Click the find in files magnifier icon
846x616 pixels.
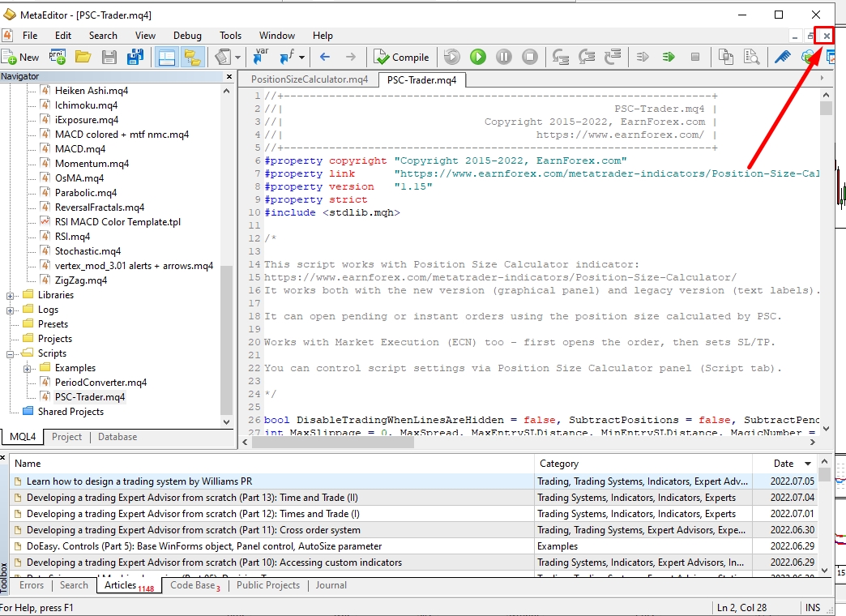pos(752,57)
